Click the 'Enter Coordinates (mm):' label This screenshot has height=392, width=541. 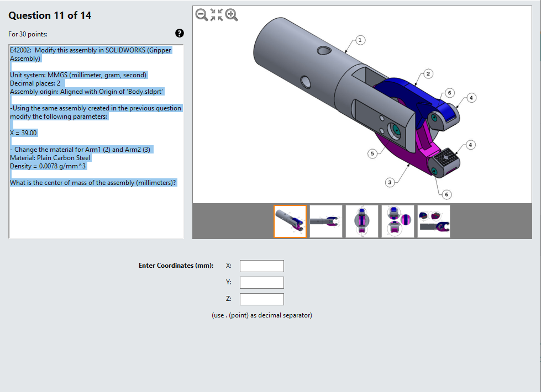(176, 266)
